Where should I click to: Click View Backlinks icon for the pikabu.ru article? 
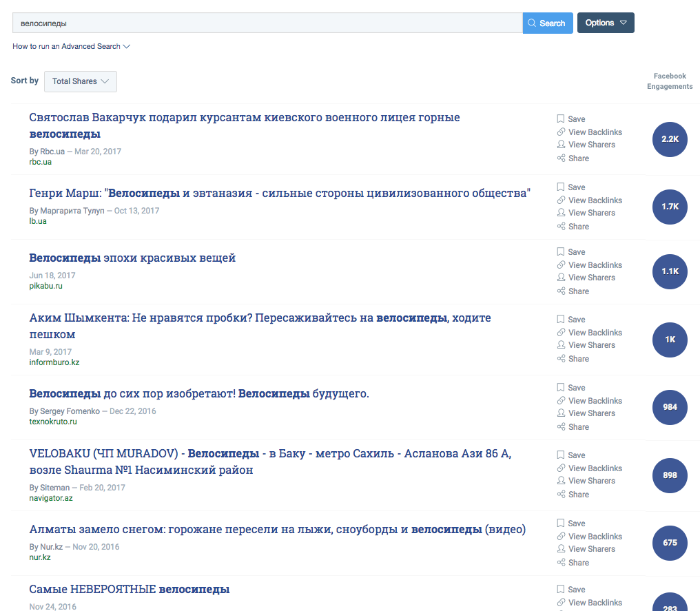point(561,265)
